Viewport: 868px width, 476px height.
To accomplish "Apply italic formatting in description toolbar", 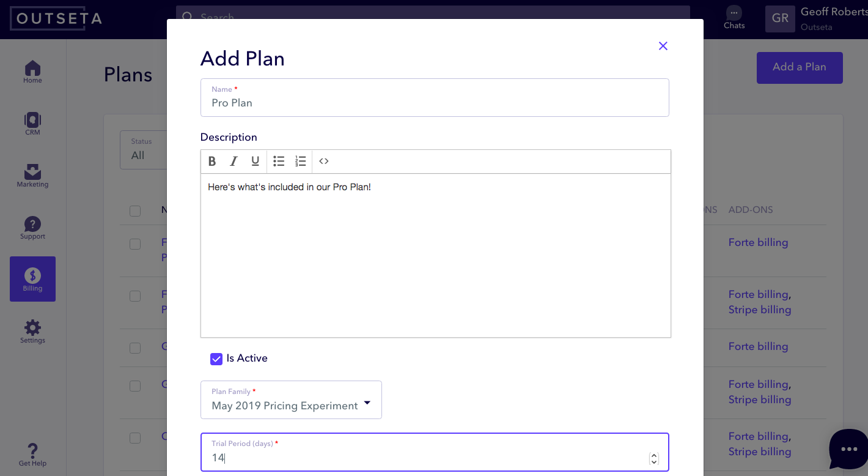I will (234, 162).
